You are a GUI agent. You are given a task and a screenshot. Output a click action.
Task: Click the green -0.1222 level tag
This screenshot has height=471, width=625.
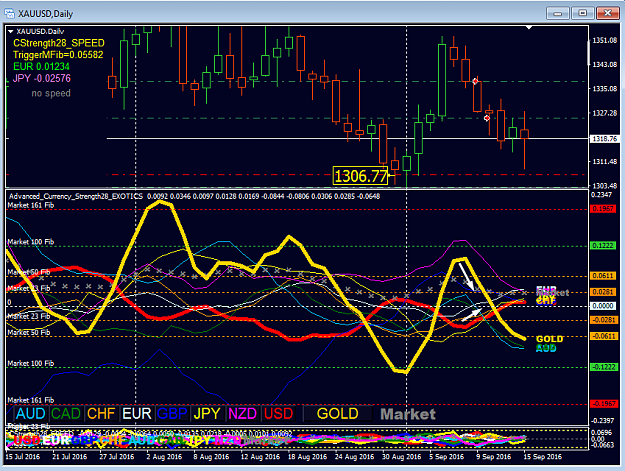[x=603, y=367]
